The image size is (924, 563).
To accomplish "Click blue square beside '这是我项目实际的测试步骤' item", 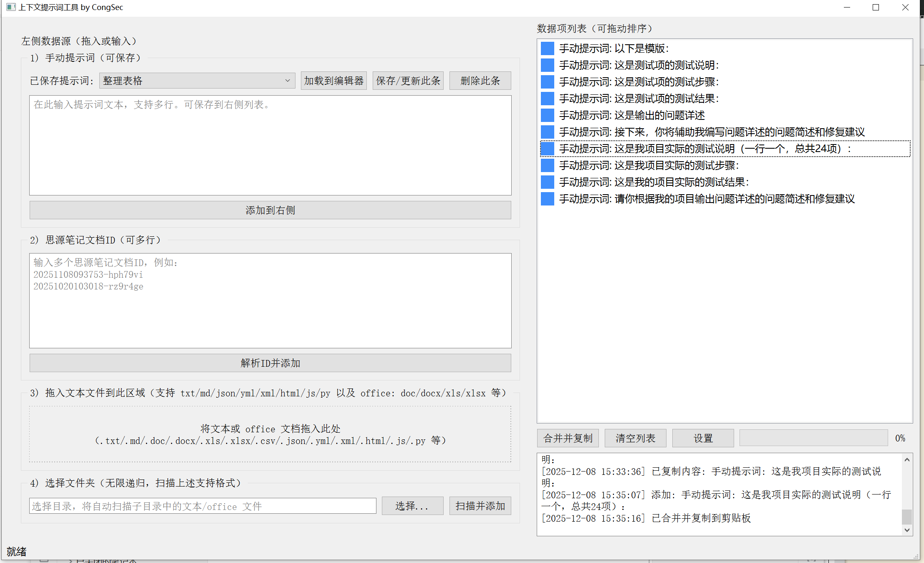I will point(547,165).
